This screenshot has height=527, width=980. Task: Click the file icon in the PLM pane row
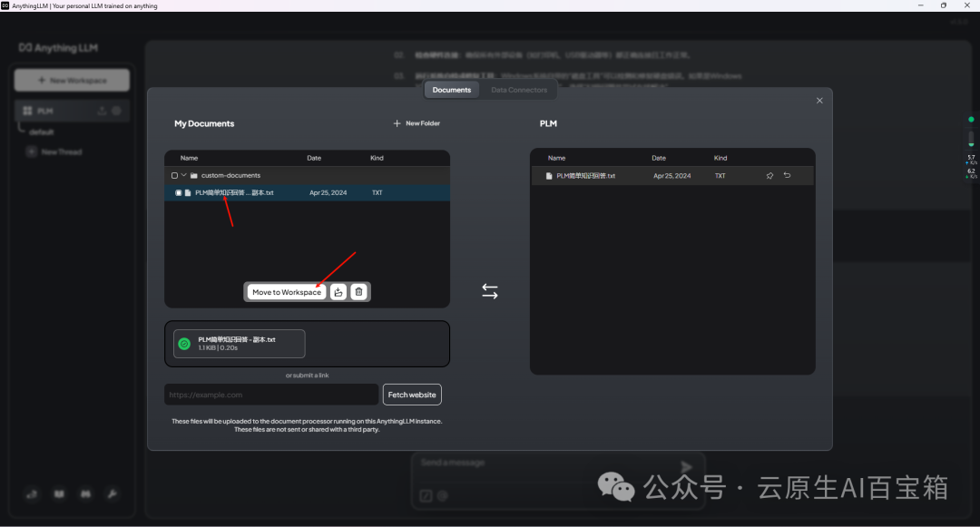coord(549,176)
